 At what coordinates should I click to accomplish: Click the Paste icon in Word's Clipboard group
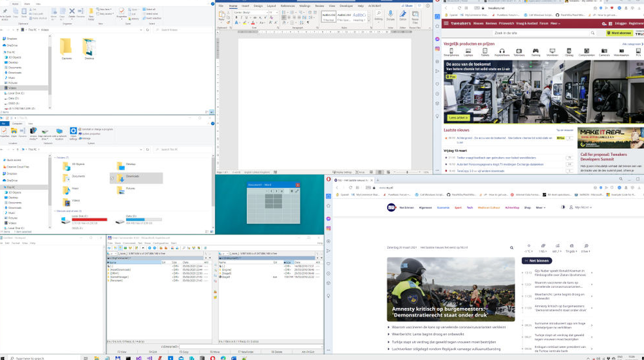[x=222, y=15]
